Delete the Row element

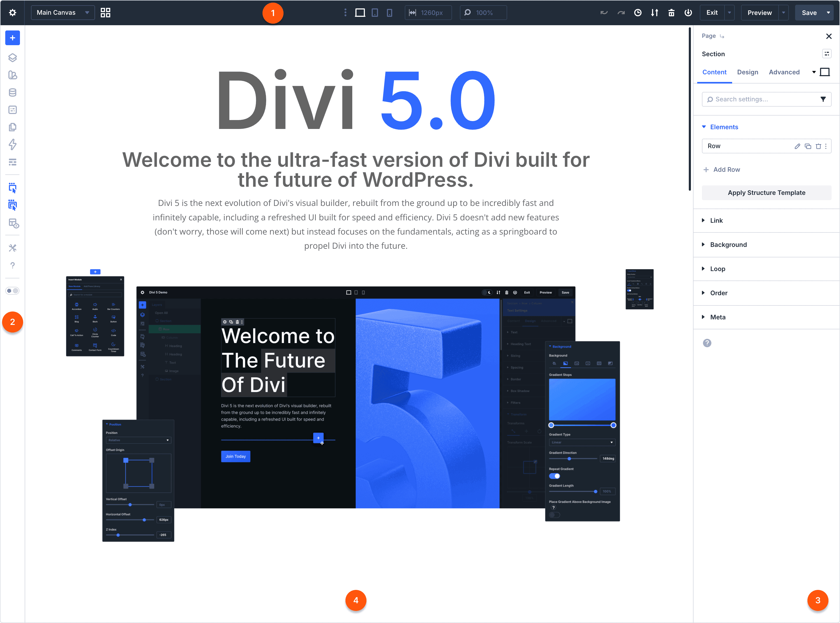point(818,146)
